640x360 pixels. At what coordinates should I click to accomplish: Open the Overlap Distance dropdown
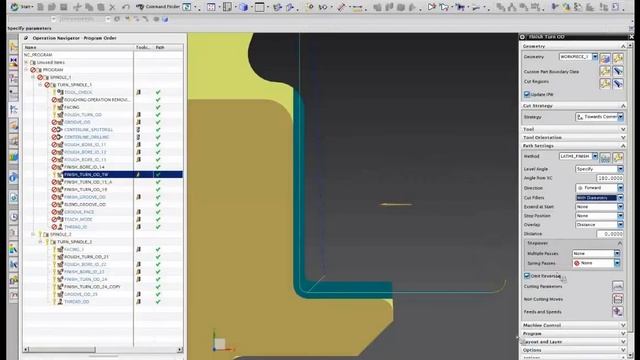[620, 225]
